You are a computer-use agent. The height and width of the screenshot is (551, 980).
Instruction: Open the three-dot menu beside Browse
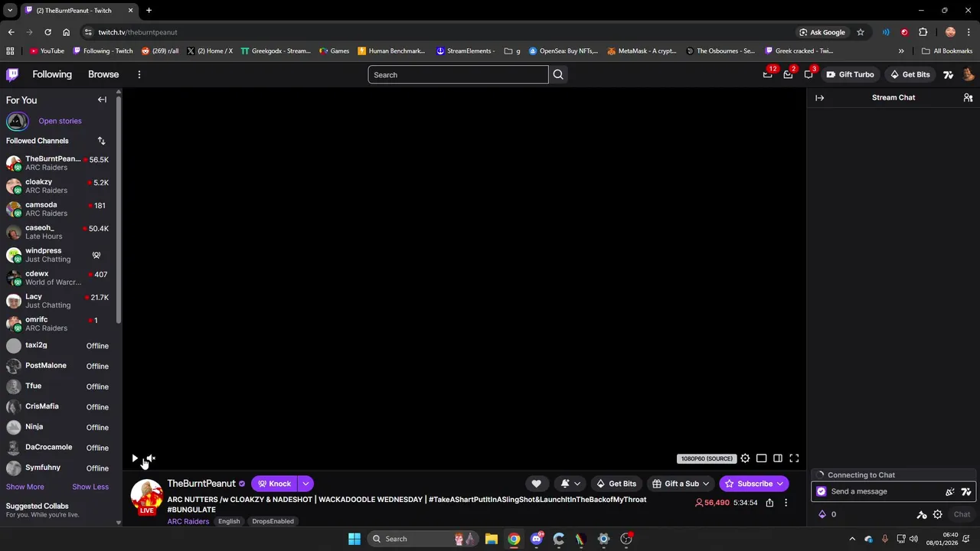click(x=139, y=74)
